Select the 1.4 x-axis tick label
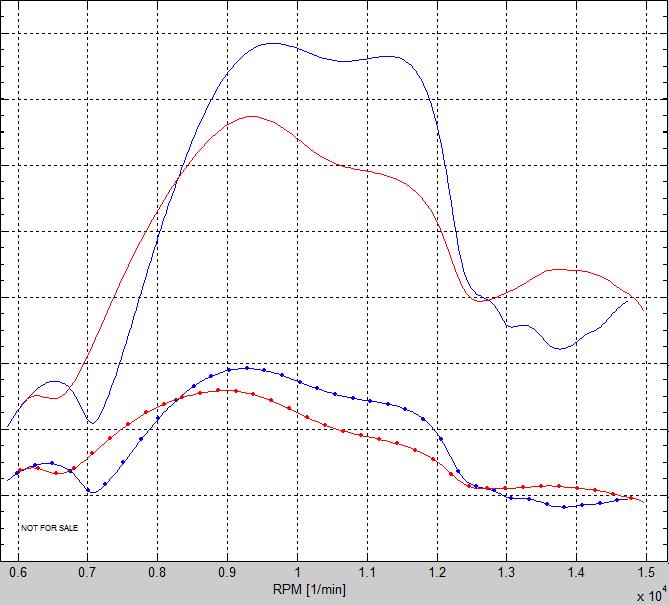Image resolution: width=669 pixels, height=605 pixels. [x=577, y=573]
